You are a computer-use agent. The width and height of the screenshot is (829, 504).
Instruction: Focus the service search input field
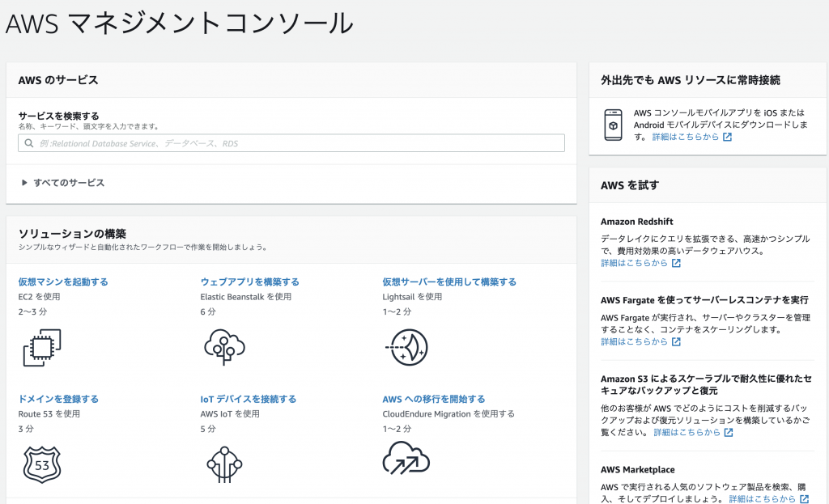(x=291, y=143)
